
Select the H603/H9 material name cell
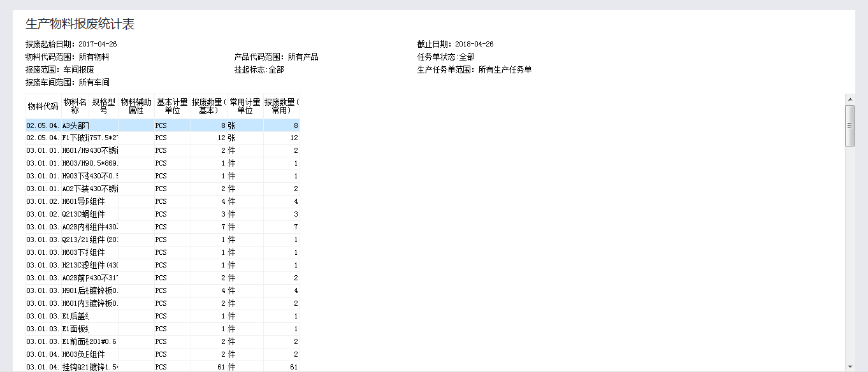[x=75, y=163]
